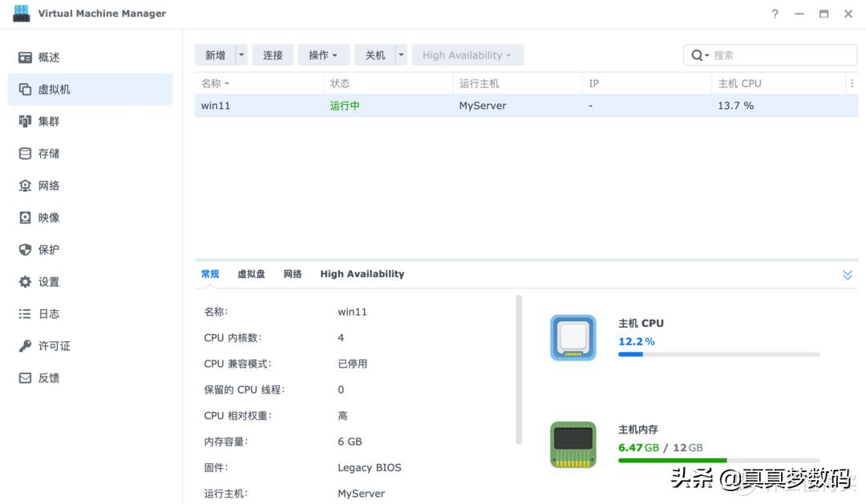
Task: Expand the 关机 shutdown dropdown arrow
Action: (401, 54)
